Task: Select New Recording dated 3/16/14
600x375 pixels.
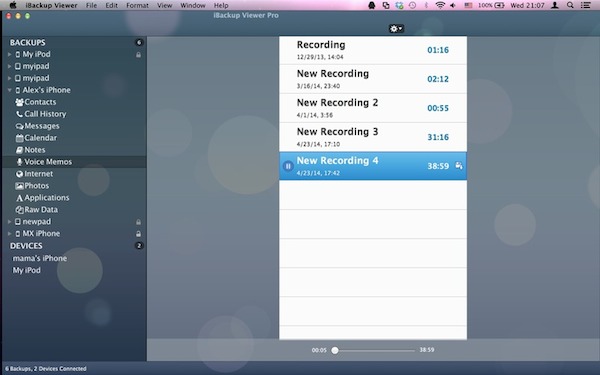Action: (x=373, y=79)
